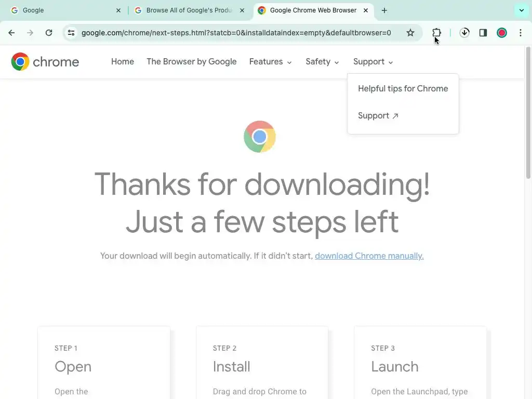Select the Google Chrome Web Browser tab

(x=313, y=10)
